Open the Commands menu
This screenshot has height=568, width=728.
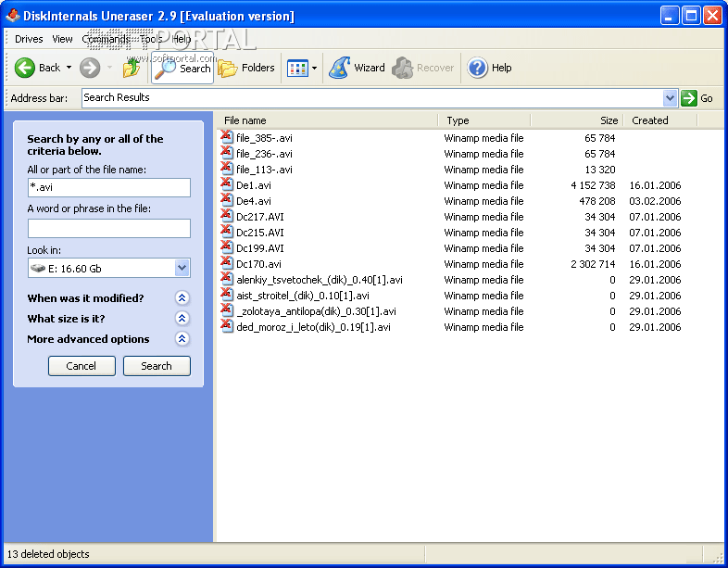tap(107, 39)
